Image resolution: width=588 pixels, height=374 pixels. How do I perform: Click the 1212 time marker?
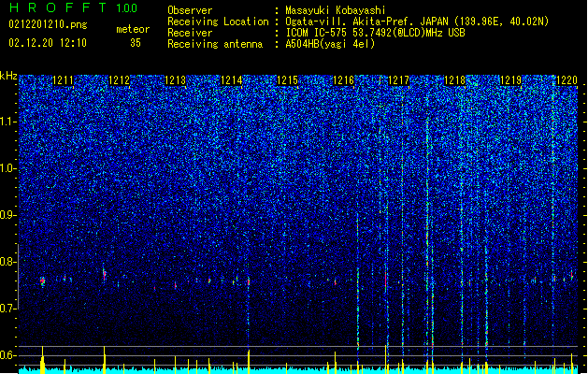click(x=119, y=80)
